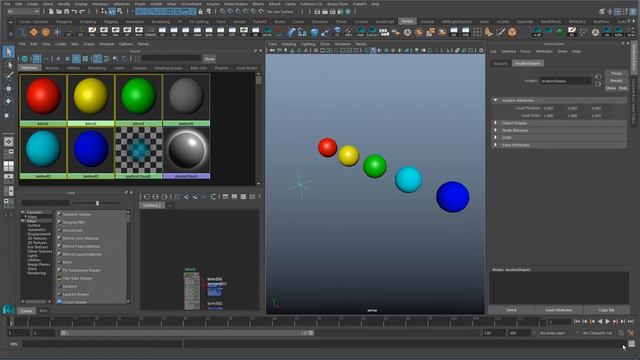Expand the UUID section
This screenshot has height=360, width=640.
tap(496, 138)
